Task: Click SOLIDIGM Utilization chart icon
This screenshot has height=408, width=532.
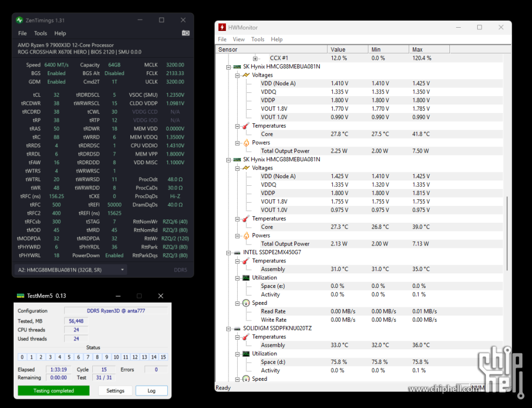Action: 246,354
